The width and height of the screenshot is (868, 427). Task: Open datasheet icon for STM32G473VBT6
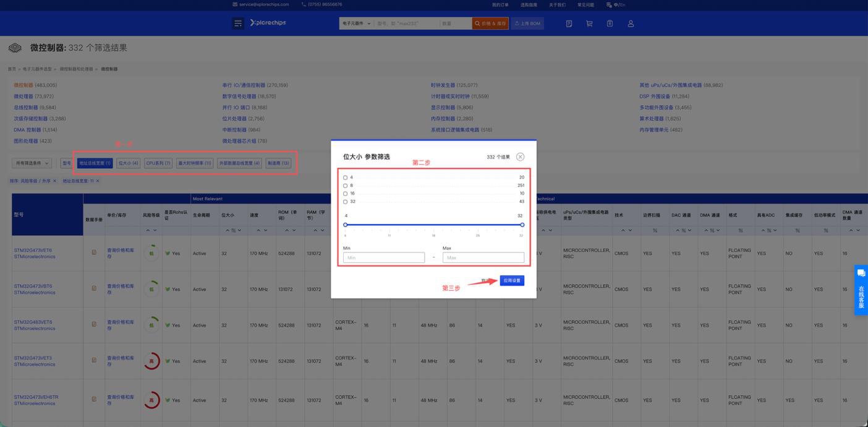(94, 288)
